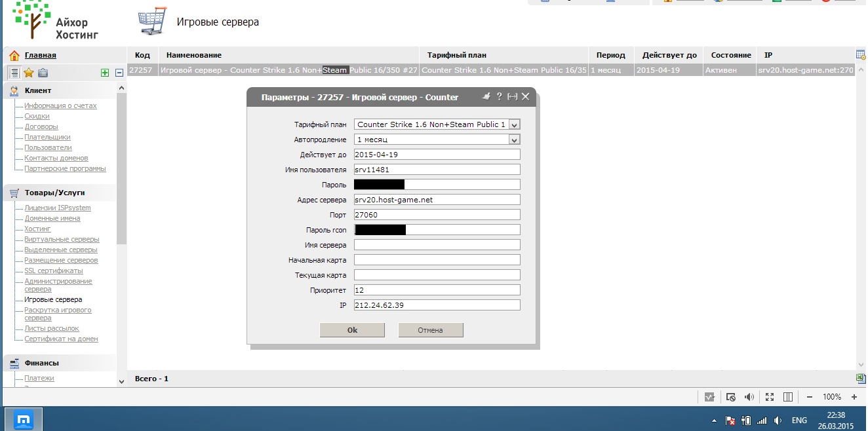The height and width of the screenshot is (431, 868).
Task: Open network signal tray icon
Action: pyautogui.click(x=762, y=420)
